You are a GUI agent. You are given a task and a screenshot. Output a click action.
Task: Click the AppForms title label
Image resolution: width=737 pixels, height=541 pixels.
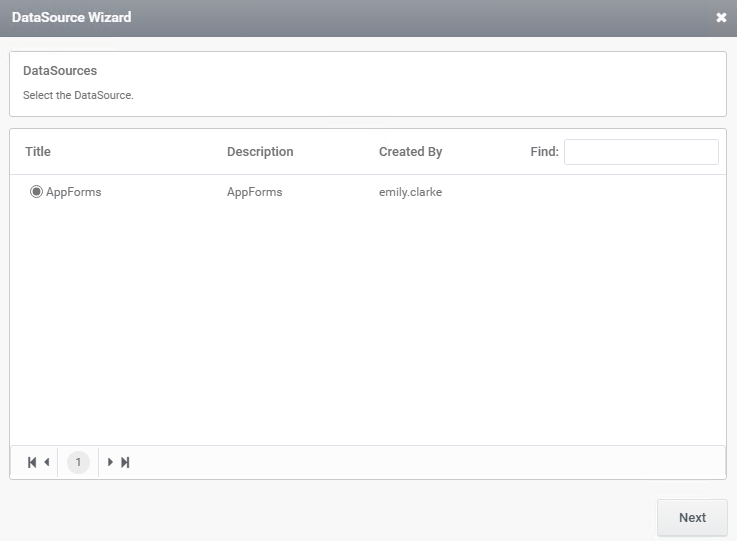(x=74, y=192)
